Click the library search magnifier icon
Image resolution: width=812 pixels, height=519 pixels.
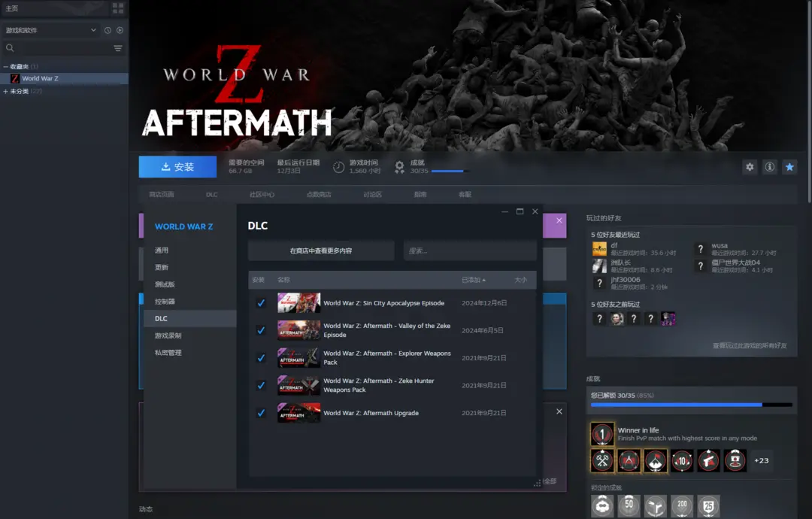[10, 48]
